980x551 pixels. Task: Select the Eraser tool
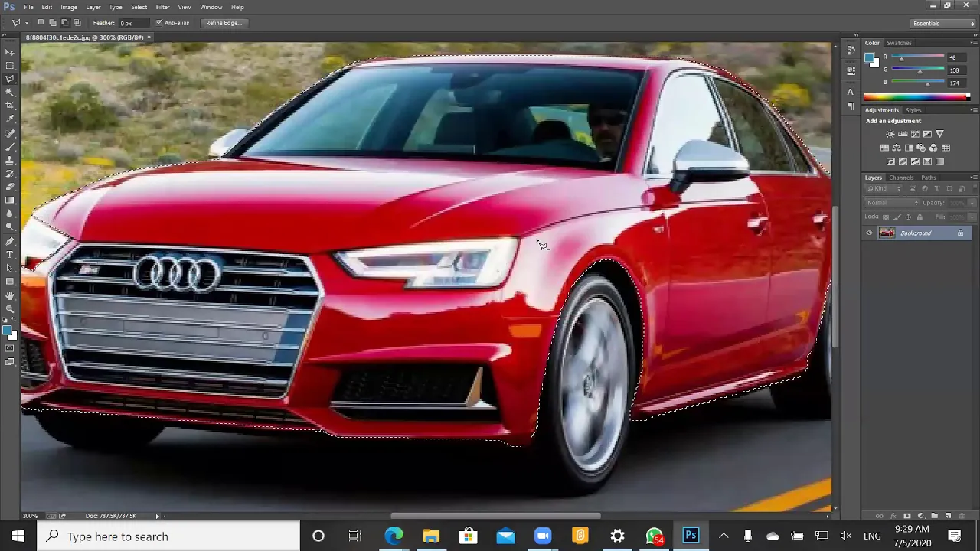click(10, 187)
